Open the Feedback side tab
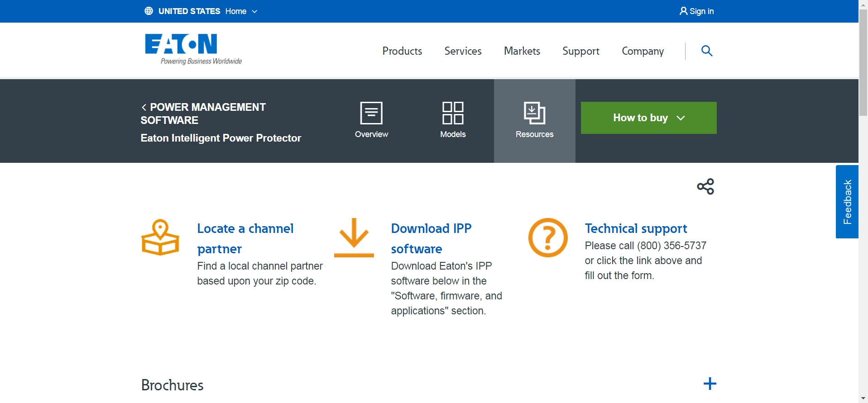Viewport: 868px width, 403px height. point(847,202)
